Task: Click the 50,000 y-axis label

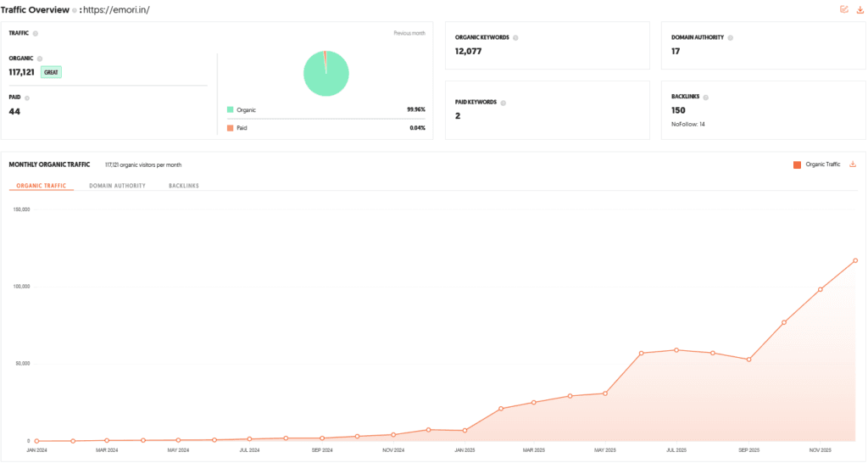Action: [23, 363]
